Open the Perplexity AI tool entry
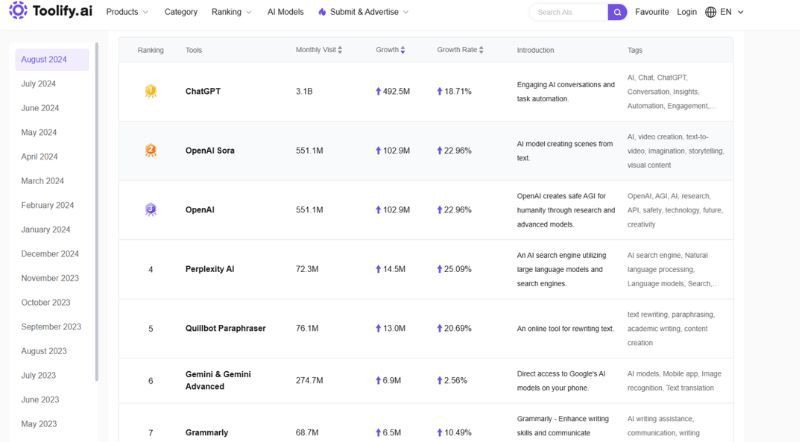The image size is (800, 442). point(210,269)
